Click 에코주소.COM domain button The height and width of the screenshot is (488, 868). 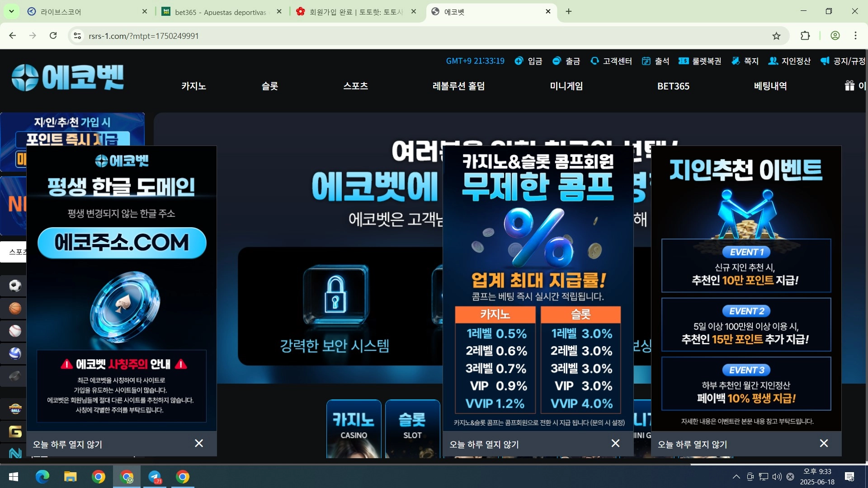point(122,243)
